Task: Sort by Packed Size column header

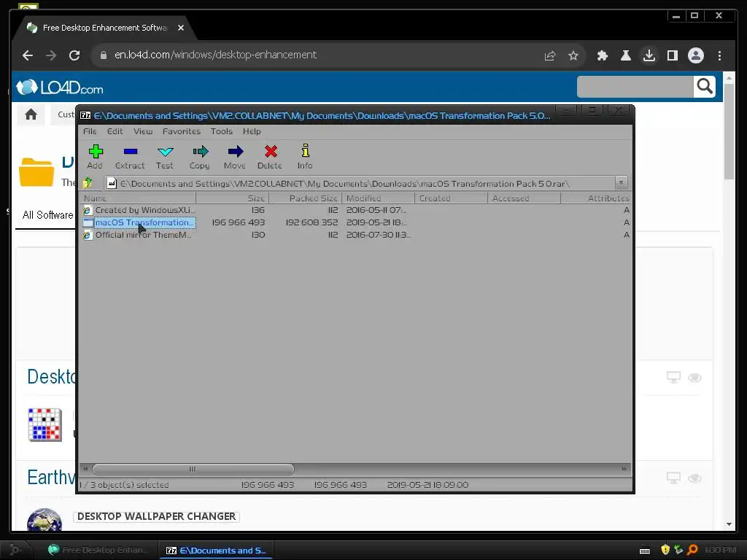Action: point(306,198)
